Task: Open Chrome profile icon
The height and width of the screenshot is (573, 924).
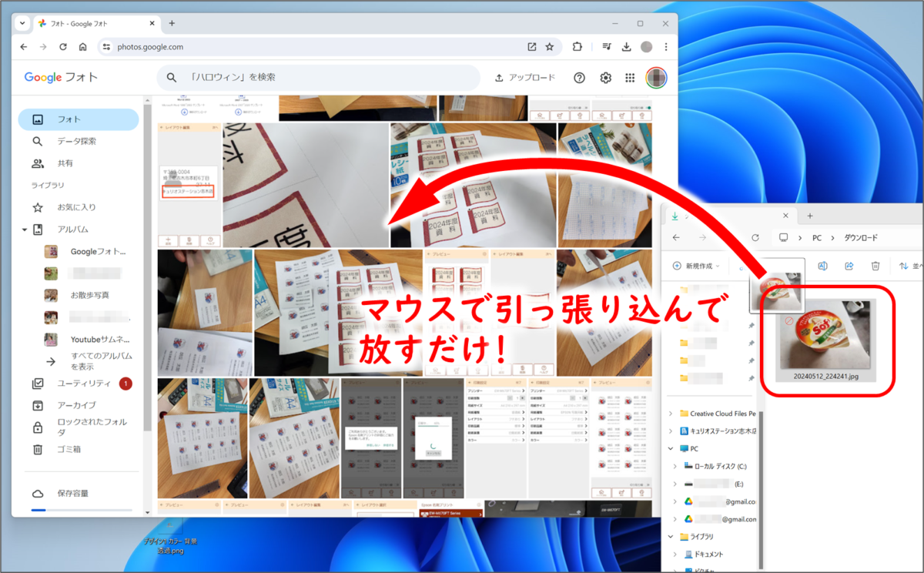Action: click(x=647, y=47)
